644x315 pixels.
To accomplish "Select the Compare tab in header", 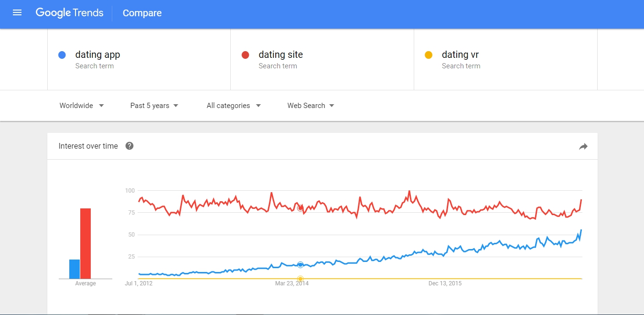I will pos(142,13).
